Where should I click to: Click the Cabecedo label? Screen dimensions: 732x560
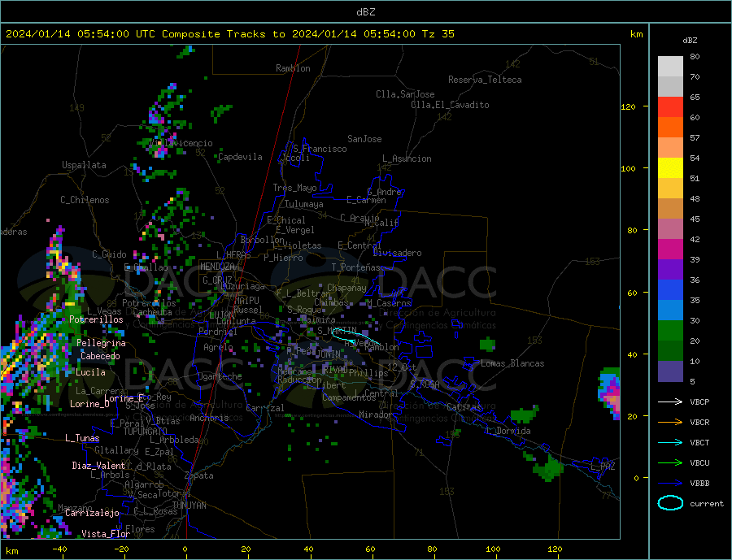100,356
